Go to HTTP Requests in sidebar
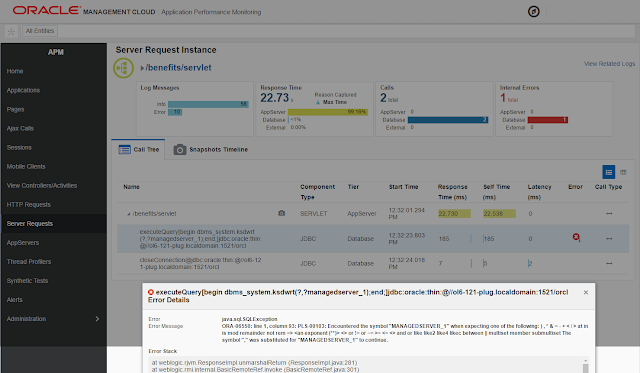 [29, 204]
